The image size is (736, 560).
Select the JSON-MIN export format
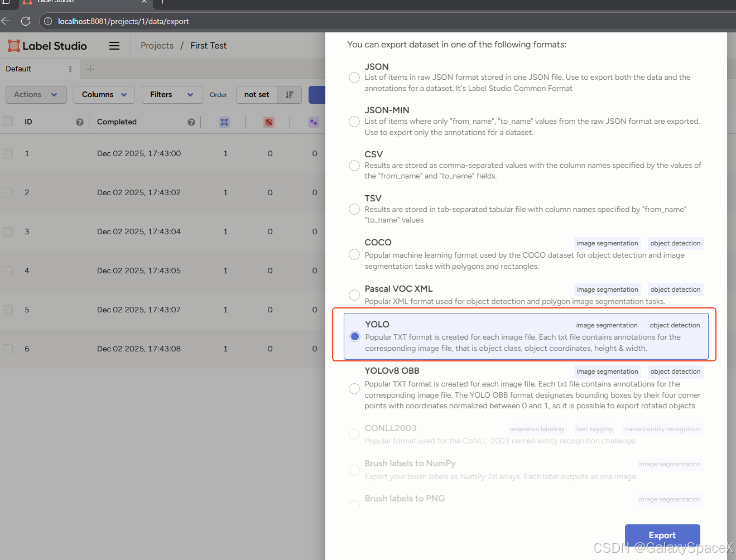354,122
